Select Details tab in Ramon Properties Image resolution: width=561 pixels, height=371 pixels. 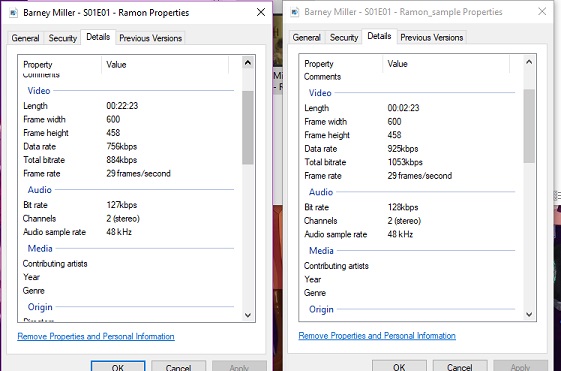tap(98, 37)
